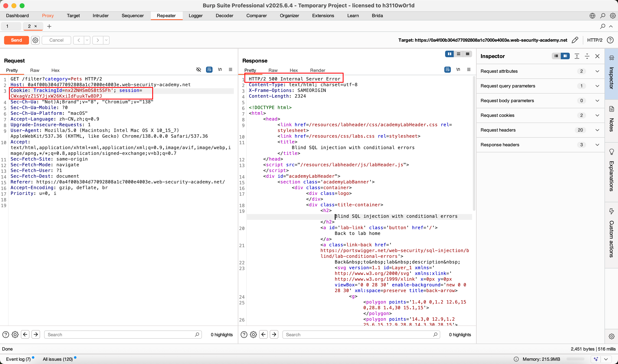The height and width of the screenshot is (364, 618).
Task: Open request pane hamburger menu
Action: pyautogui.click(x=230, y=69)
